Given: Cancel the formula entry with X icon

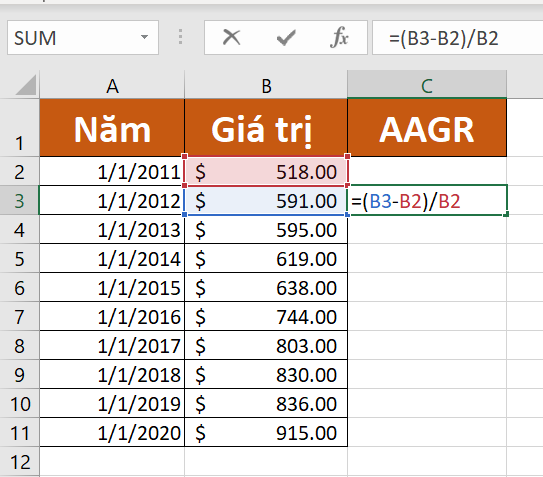Looking at the screenshot, I should [231, 37].
